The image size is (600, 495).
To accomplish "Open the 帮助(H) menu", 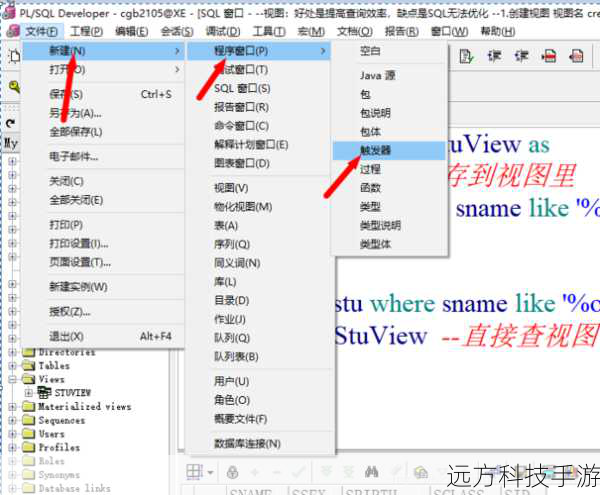I will point(497,31).
